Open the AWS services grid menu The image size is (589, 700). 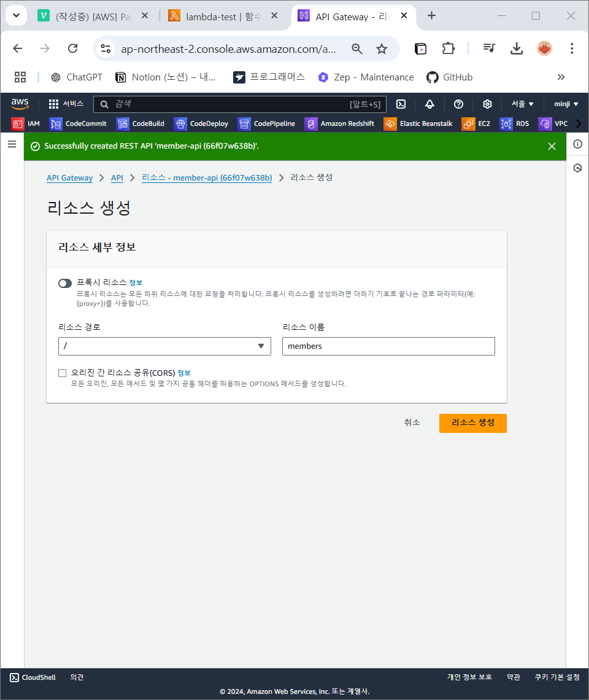[66, 104]
